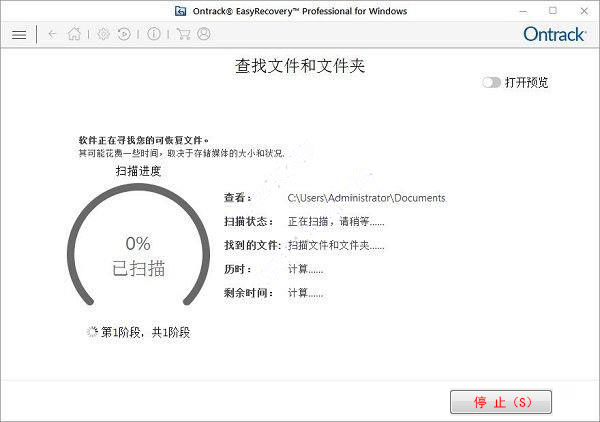
Task: Click the 0% 已扫描 progress text
Action: [138, 256]
